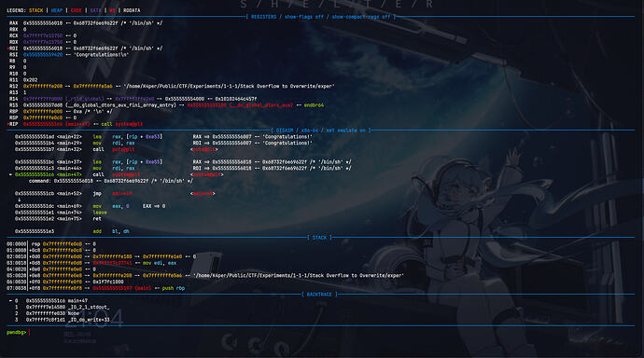Click the <main+44> mov instruction
Viewport: 644px width, 358px height.
(183, 168)
